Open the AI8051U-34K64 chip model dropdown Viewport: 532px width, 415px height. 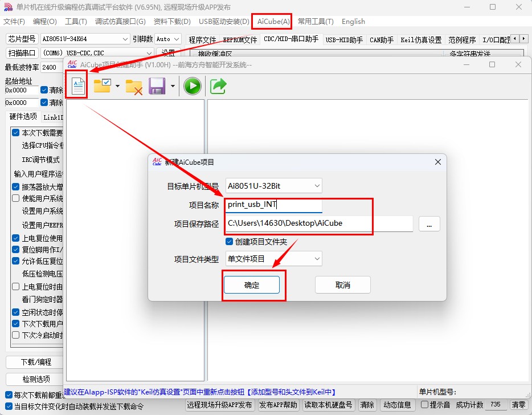tap(85, 39)
